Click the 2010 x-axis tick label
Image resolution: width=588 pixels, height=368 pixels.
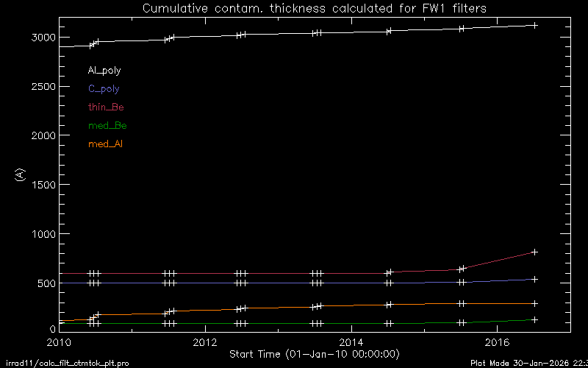pos(59,342)
